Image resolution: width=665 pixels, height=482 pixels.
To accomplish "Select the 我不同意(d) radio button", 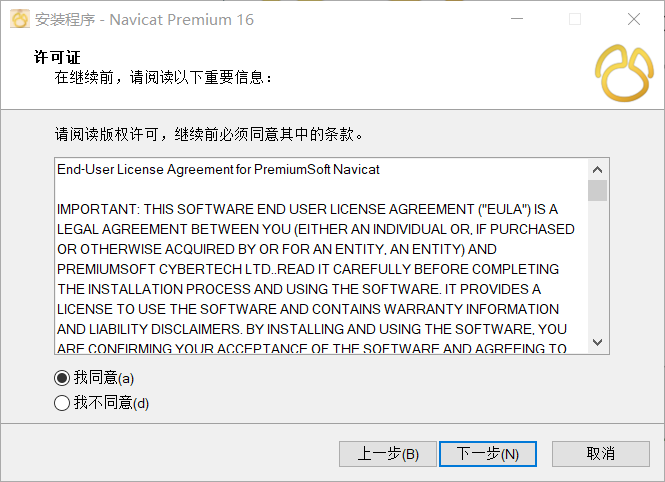I will (x=62, y=403).
